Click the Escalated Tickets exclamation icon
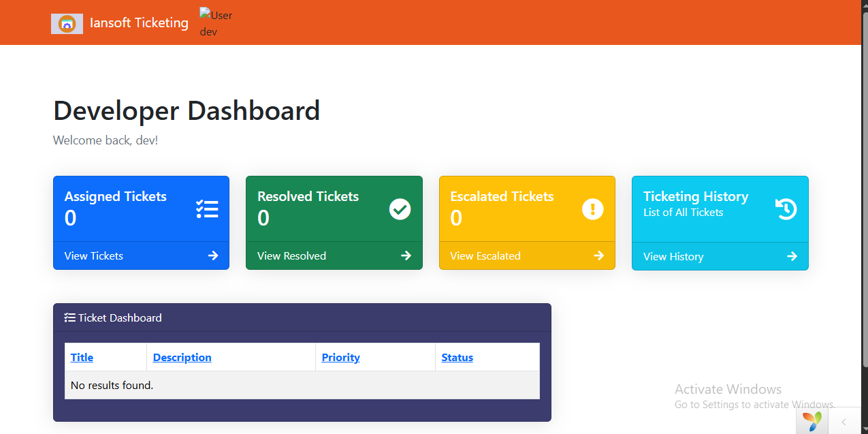The width and height of the screenshot is (868, 434). pyautogui.click(x=593, y=208)
